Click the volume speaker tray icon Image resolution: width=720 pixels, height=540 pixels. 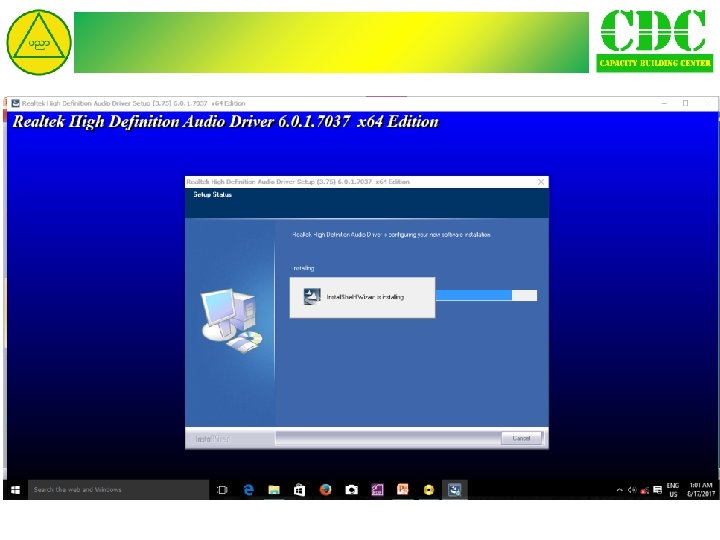click(632, 490)
